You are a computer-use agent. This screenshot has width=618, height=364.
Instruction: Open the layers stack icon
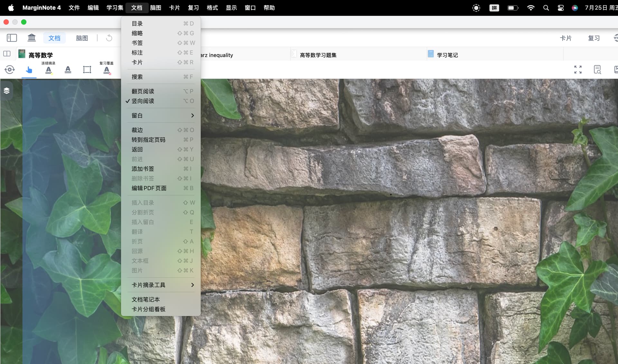point(6,91)
